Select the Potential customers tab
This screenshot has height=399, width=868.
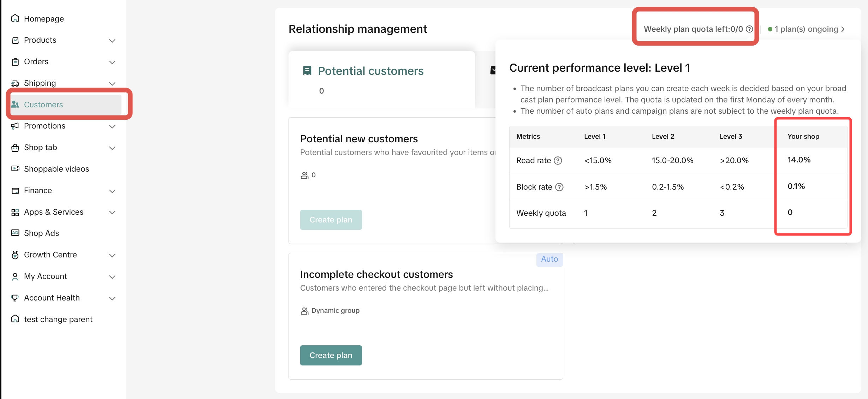370,71
